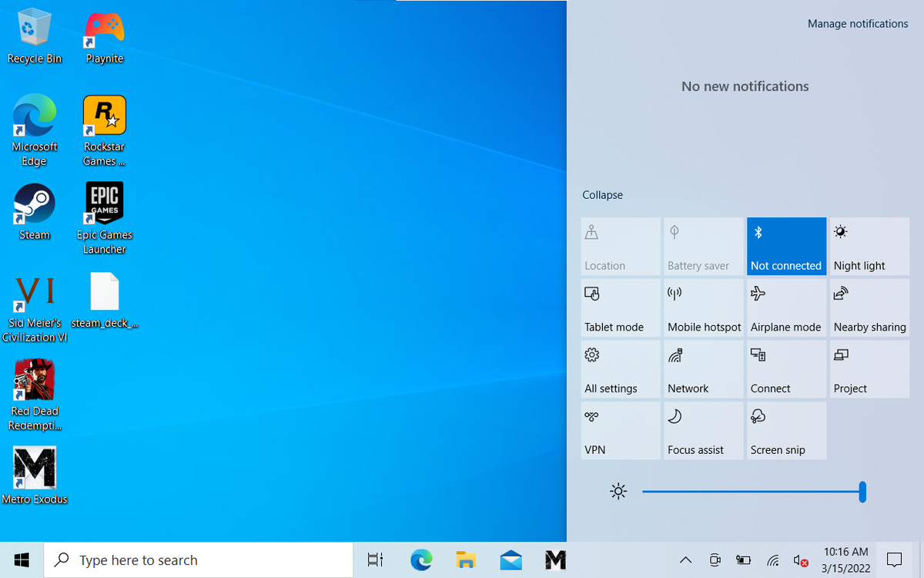Image resolution: width=924 pixels, height=578 pixels.
Task: Enable Night light
Action: pos(869,246)
